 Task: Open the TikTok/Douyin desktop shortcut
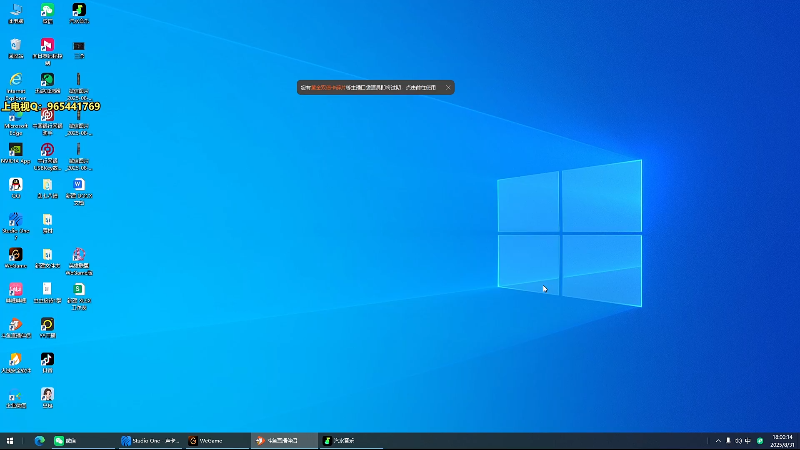47,363
